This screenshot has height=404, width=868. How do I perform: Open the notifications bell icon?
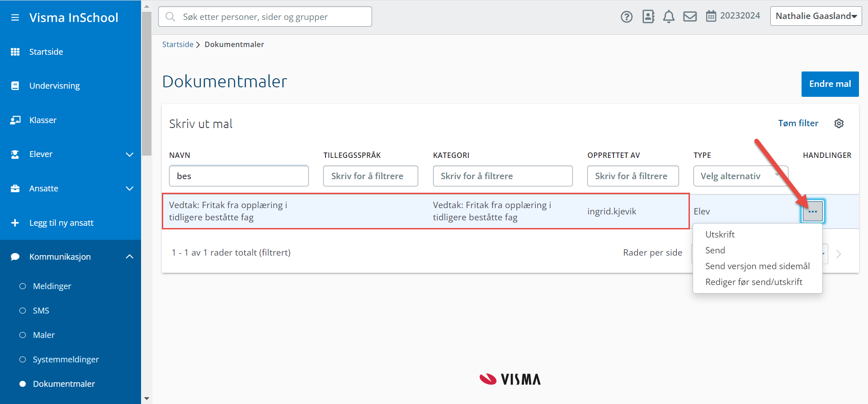[x=669, y=17]
